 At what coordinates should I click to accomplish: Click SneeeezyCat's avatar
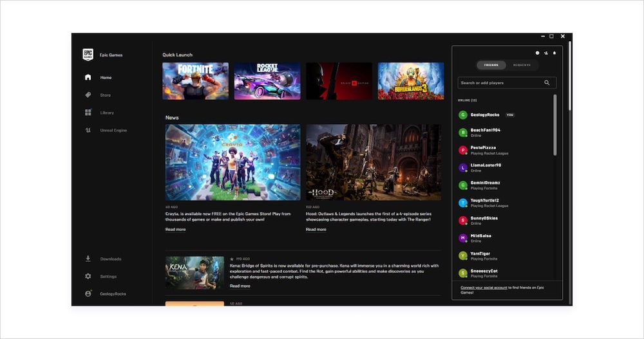[x=463, y=273]
